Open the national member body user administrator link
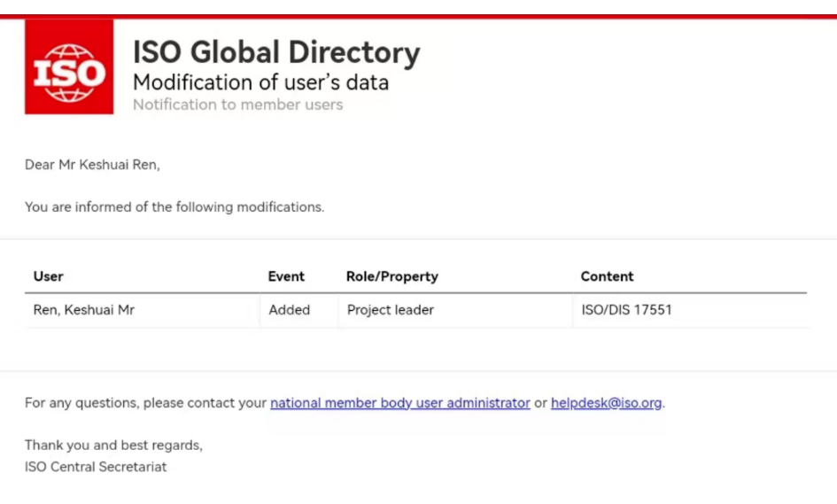Screen dimensions: 837x504 399,403
